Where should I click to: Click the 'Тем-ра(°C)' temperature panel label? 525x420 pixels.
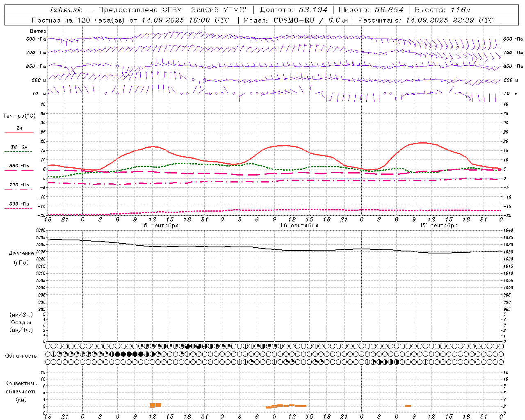point(19,116)
